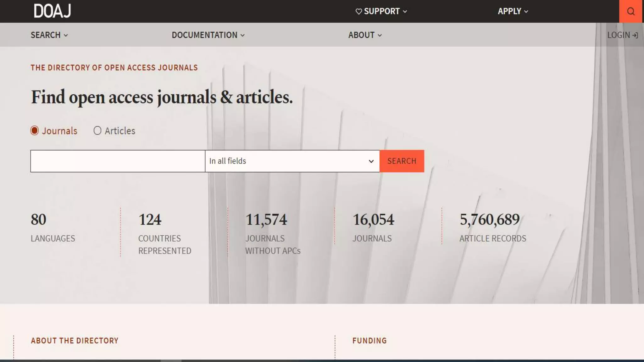Click the DOAJ logo

52,11
